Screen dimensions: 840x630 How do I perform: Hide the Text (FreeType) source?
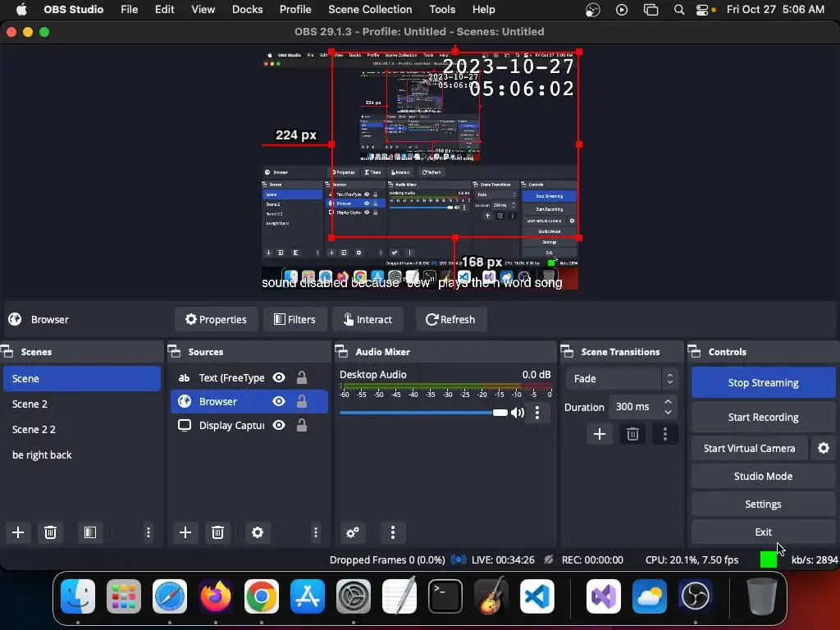click(279, 377)
